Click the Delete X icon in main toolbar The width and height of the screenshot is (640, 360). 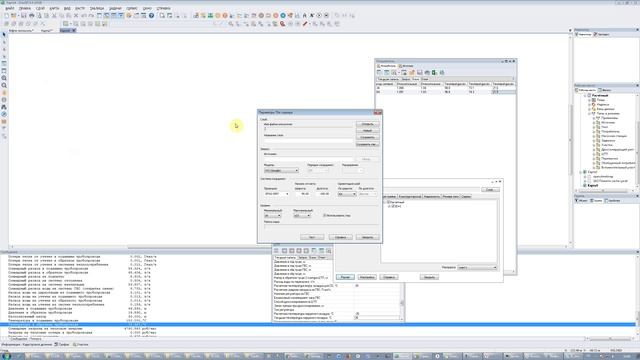[76, 16]
